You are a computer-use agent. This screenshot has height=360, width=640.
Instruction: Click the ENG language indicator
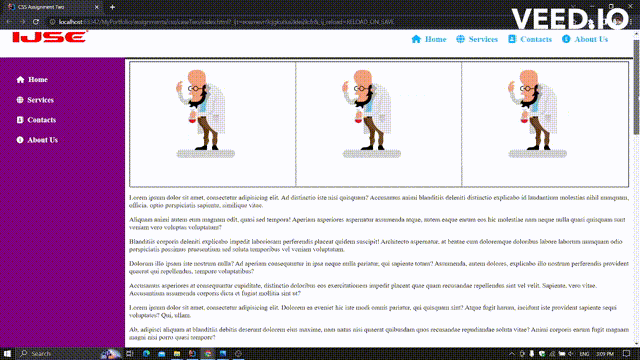(x=584, y=353)
